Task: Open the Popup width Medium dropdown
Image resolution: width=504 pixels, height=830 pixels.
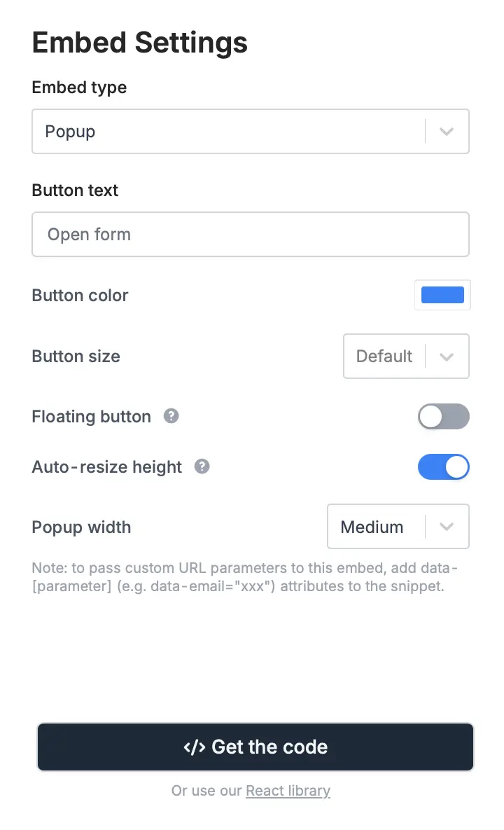Action: click(398, 527)
